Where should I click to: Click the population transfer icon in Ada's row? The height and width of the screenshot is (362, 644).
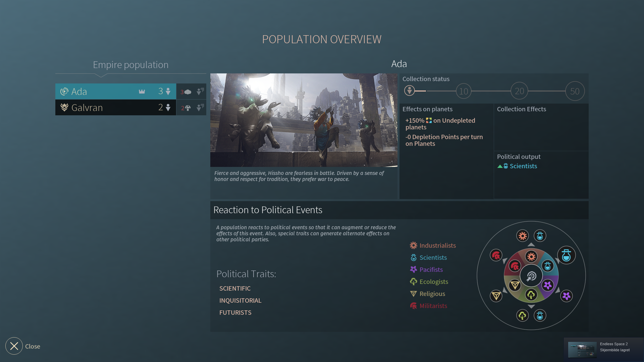click(200, 92)
